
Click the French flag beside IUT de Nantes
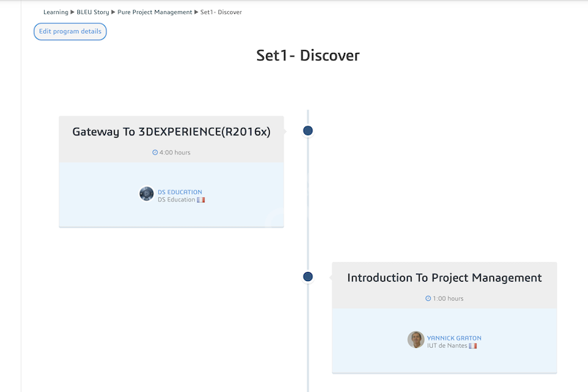pyautogui.click(x=473, y=346)
